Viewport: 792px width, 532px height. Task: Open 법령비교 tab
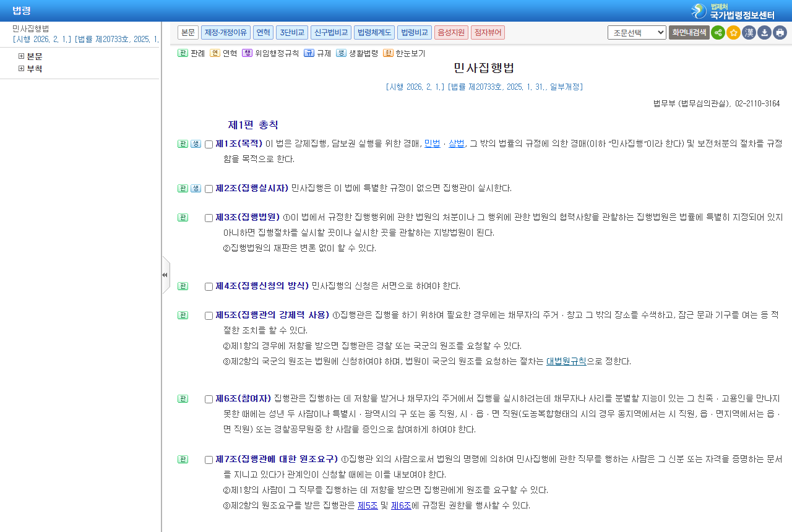point(414,32)
